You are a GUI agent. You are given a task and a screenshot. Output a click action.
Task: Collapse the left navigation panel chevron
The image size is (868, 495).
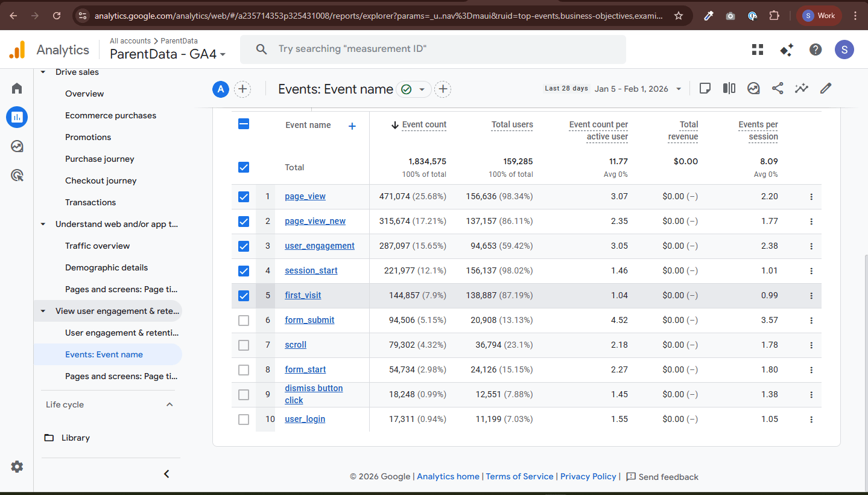click(x=167, y=474)
